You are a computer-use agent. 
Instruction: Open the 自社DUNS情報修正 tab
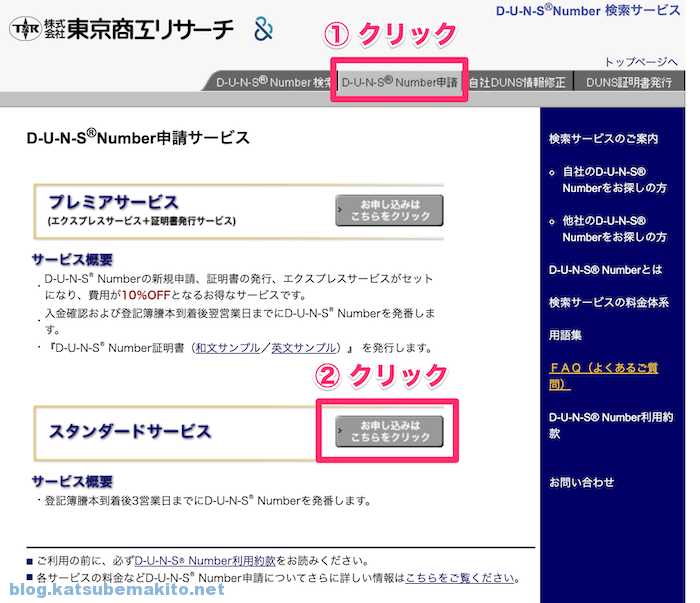(x=518, y=83)
